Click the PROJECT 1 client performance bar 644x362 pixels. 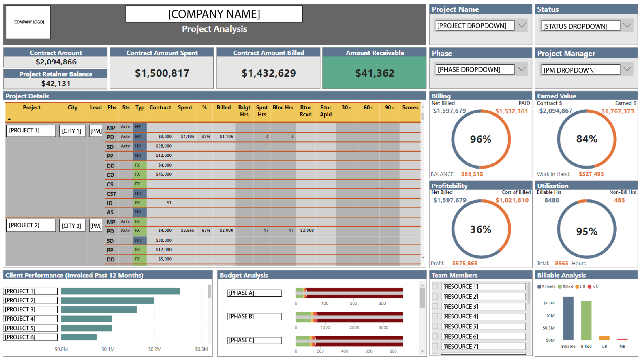(x=120, y=291)
